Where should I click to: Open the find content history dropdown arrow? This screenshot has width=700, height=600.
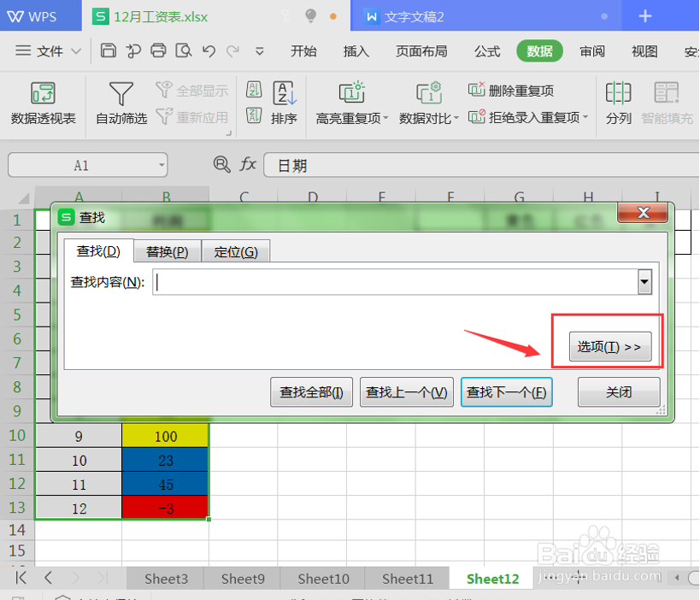click(644, 282)
